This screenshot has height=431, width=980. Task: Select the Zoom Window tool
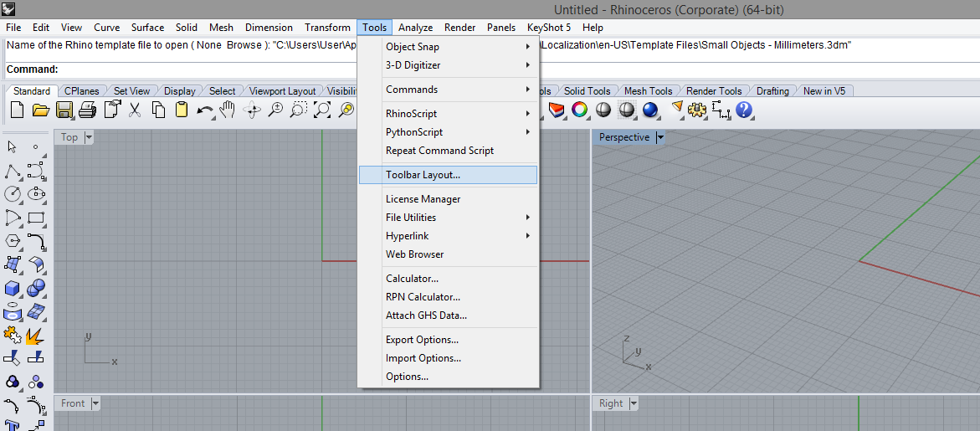[298, 110]
